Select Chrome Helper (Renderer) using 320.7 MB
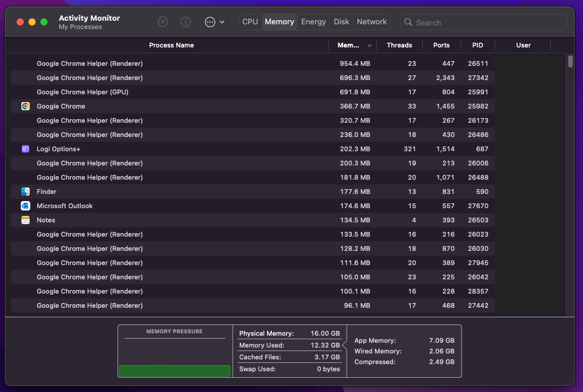 [253, 120]
